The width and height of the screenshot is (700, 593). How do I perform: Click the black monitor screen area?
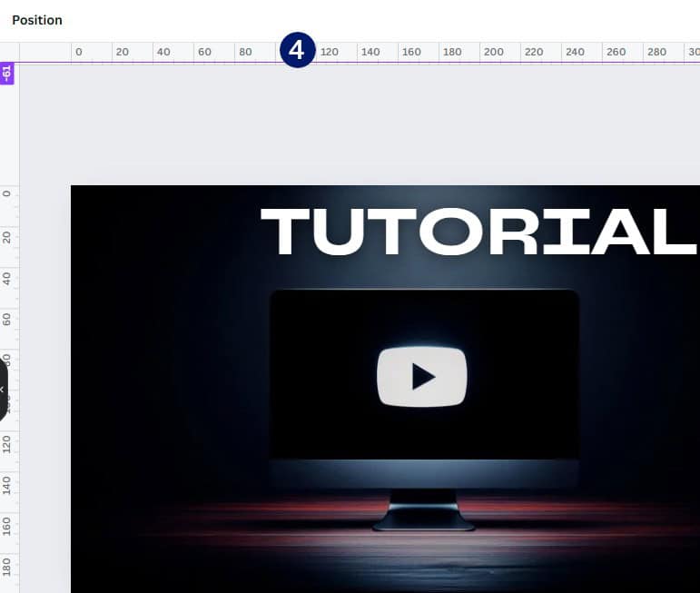tap(424, 374)
